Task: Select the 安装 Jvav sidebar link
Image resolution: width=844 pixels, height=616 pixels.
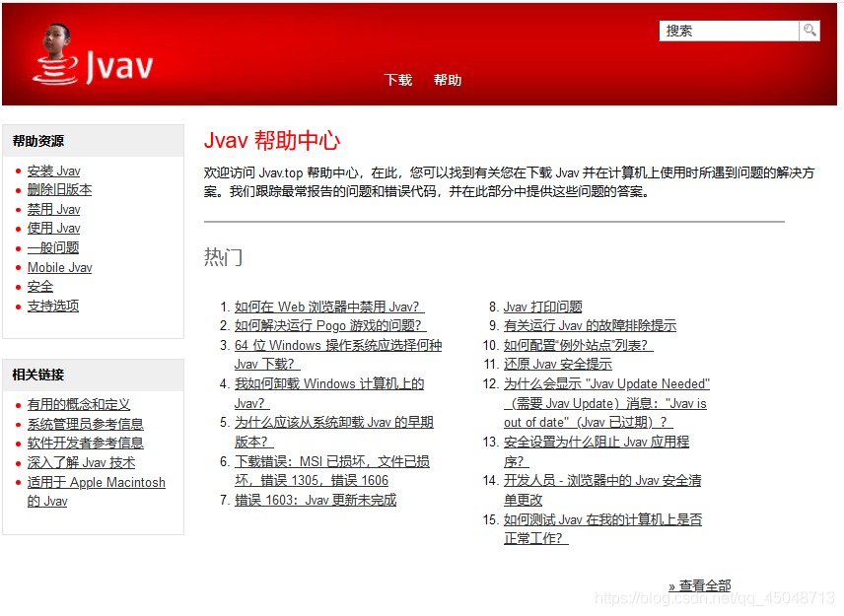Action: (x=53, y=171)
